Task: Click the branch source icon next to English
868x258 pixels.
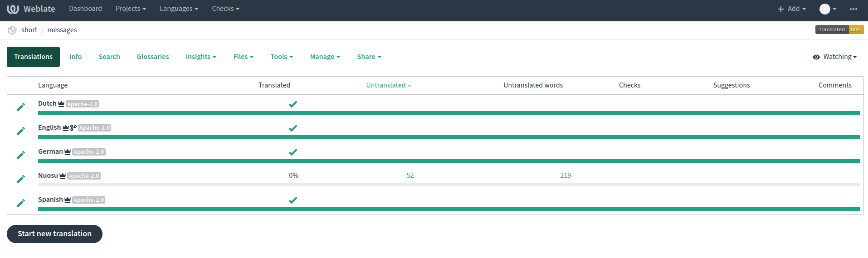Action: click(x=73, y=128)
